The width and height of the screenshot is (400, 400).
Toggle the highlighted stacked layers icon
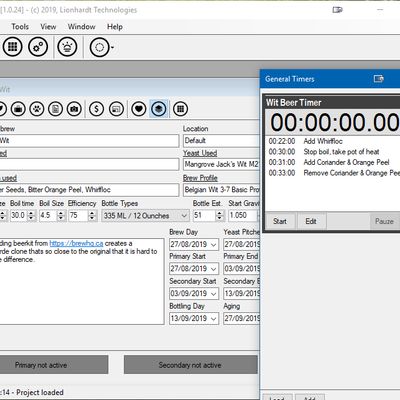[x=159, y=109]
